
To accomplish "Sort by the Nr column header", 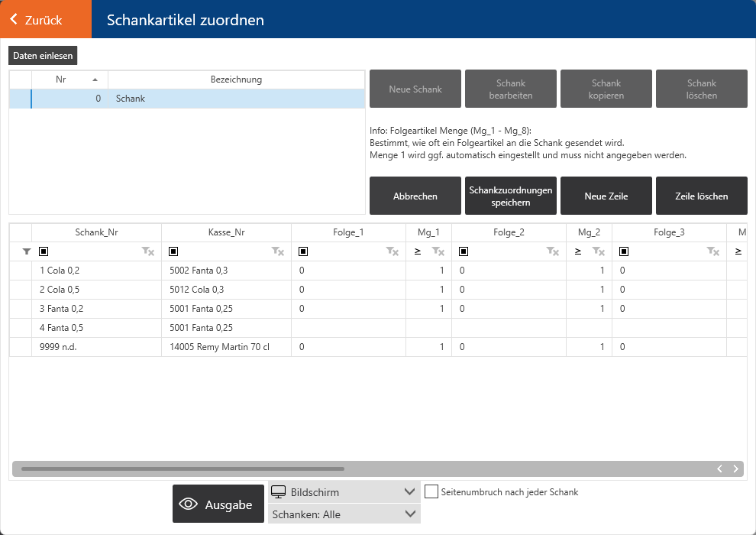I will click(x=69, y=79).
